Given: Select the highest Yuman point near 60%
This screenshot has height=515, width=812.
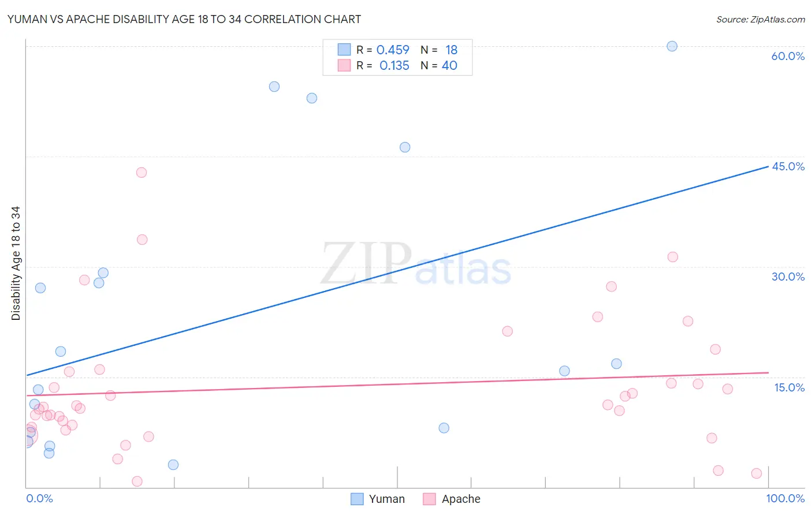Looking at the screenshot, I should click(x=672, y=46).
